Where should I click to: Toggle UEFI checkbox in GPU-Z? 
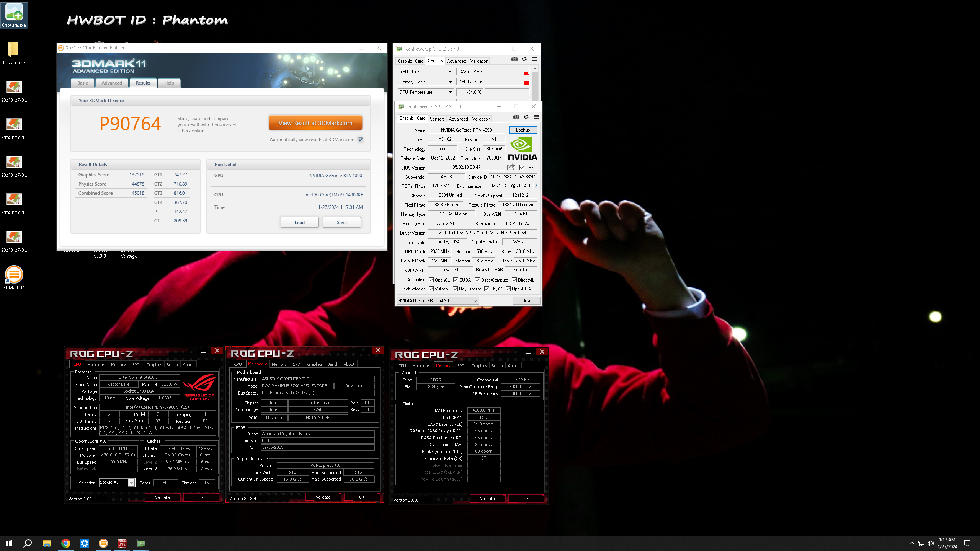pyautogui.click(x=522, y=168)
